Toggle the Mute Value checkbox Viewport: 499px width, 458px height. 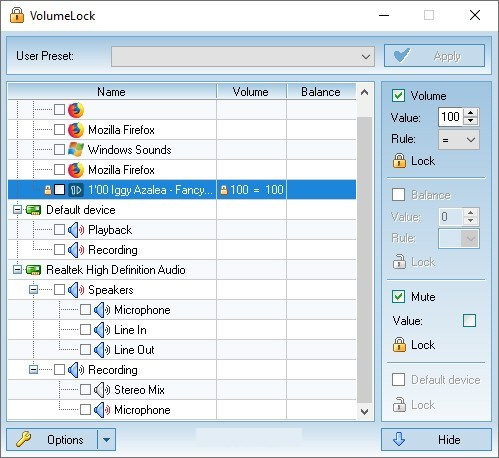(x=469, y=321)
